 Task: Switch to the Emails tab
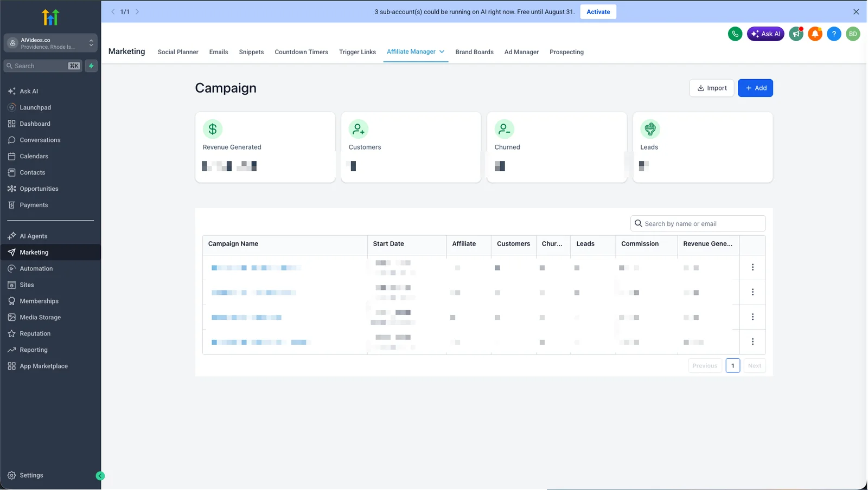[x=219, y=52]
